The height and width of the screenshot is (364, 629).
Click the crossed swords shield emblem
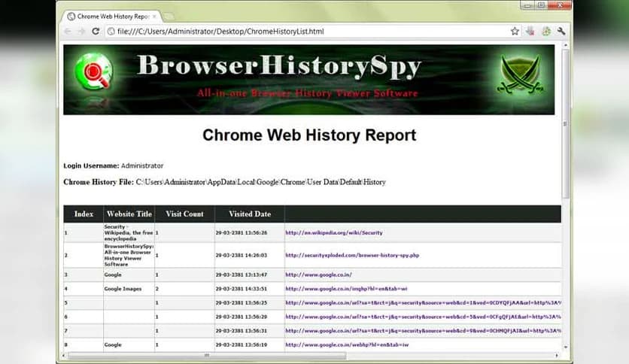coord(521,74)
